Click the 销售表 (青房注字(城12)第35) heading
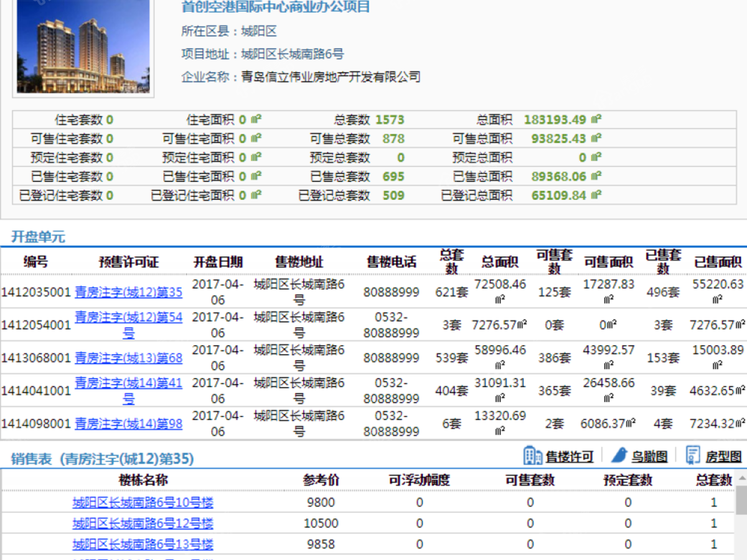Screen dimensions: 747x560 103,459
